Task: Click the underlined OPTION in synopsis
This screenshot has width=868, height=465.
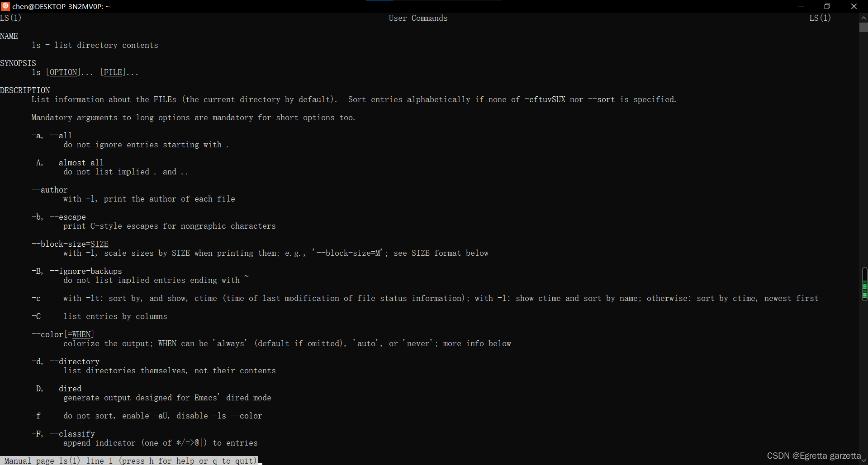Action: [x=63, y=72]
